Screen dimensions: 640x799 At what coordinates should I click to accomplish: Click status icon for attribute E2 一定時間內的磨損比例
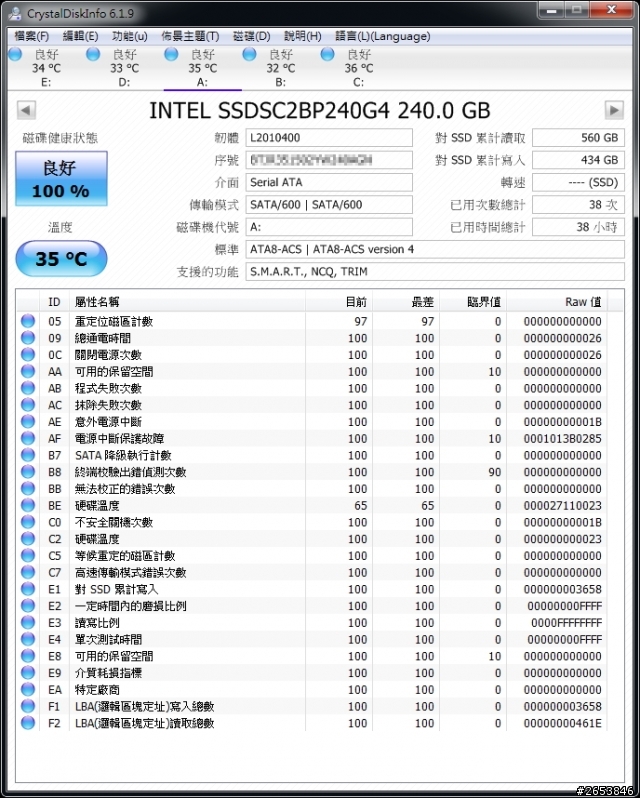click(28, 606)
